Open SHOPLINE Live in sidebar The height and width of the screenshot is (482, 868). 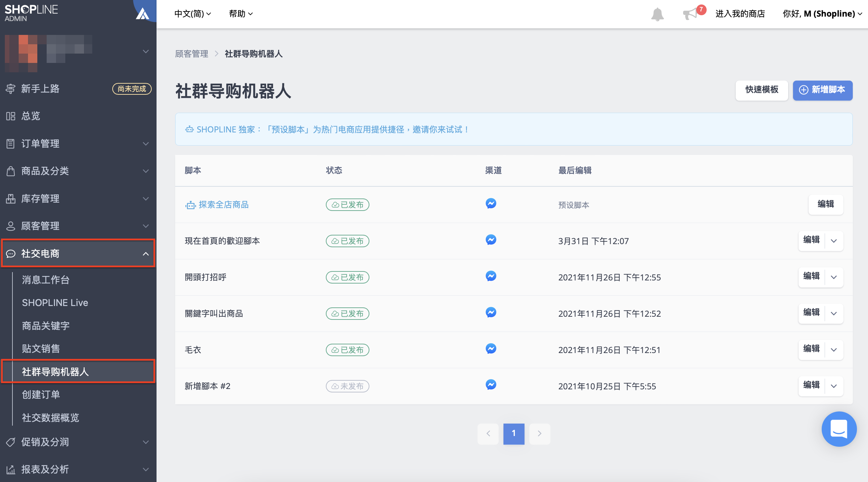click(55, 303)
